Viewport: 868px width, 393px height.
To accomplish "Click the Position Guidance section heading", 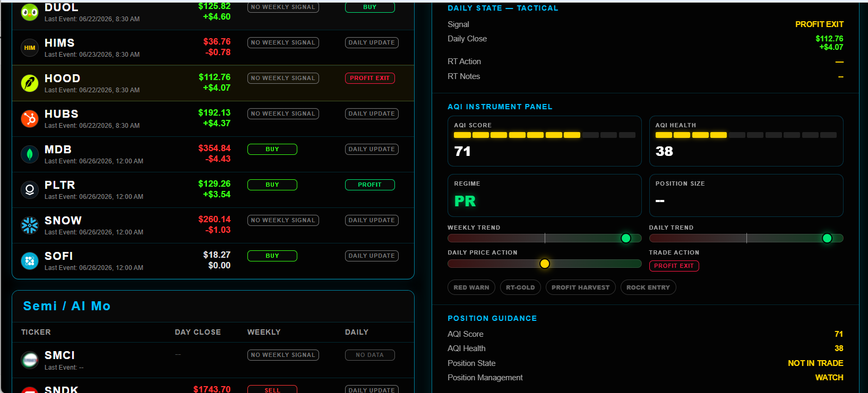I will coord(492,318).
